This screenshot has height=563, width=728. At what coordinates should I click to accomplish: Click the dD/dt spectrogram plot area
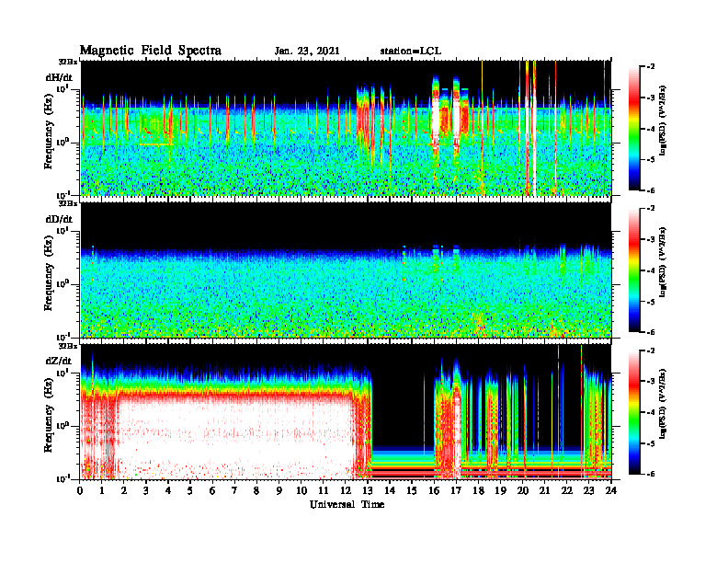[x=346, y=270]
